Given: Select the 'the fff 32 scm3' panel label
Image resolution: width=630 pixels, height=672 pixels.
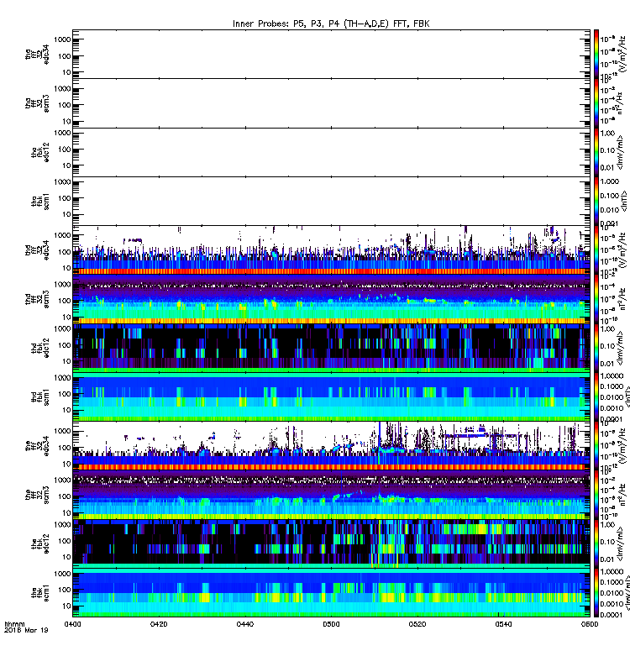Looking at the screenshot, I should [x=37, y=495].
